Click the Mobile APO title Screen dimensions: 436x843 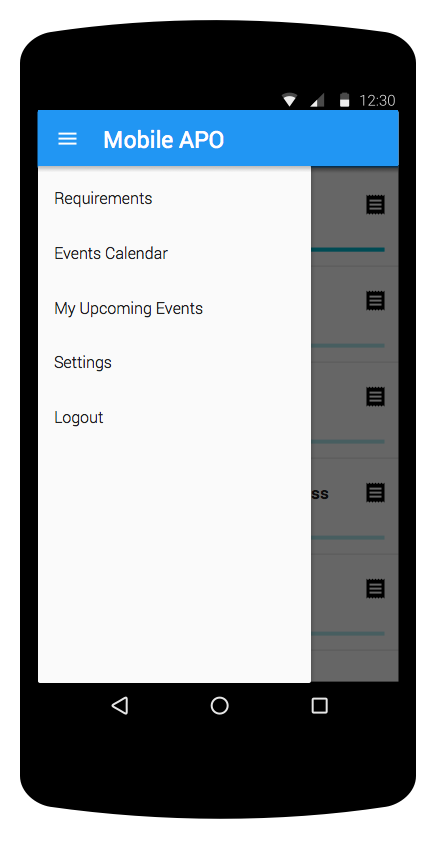[x=163, y=140]
